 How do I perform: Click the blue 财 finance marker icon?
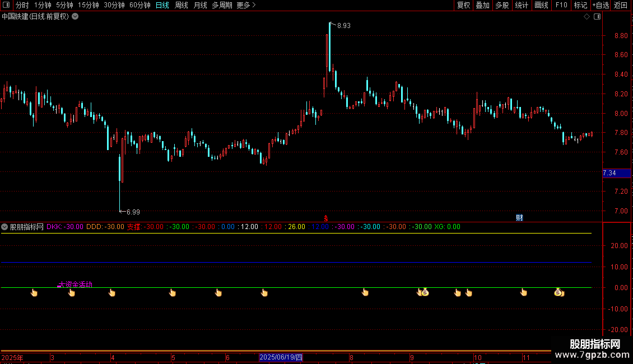pyautogui.click(x=519, y=218)
